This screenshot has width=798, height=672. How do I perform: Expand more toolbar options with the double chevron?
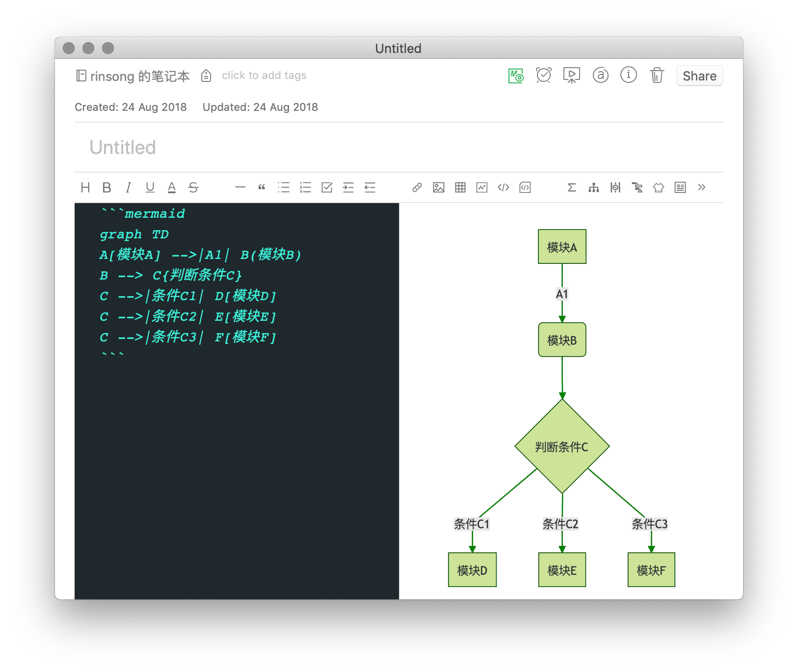[701, 187]
